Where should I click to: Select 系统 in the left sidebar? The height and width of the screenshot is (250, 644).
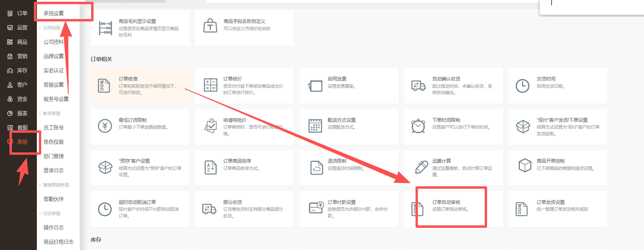22,142
